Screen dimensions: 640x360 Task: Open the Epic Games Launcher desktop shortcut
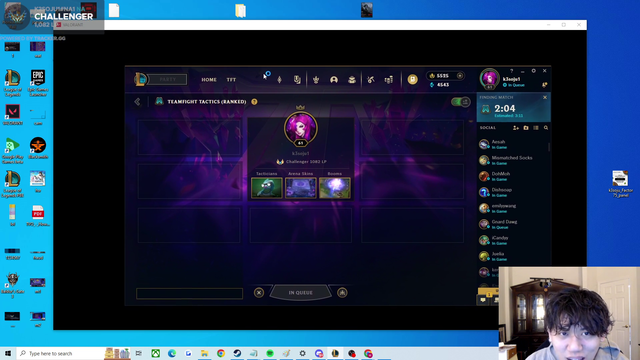point(38,83)
